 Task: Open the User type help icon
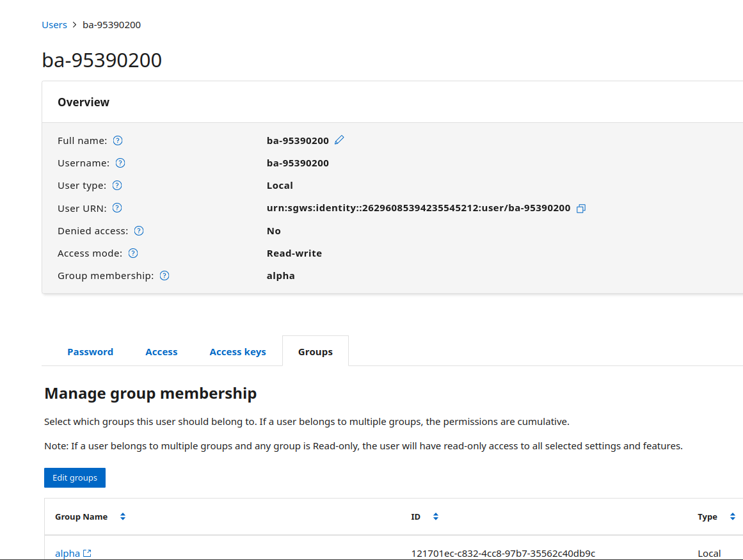117,186
